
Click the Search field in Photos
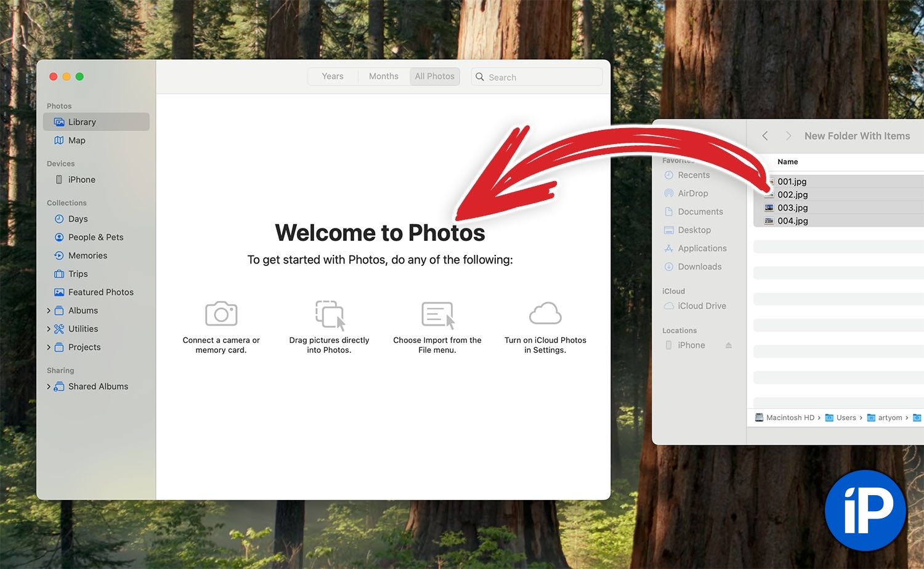pyautogui.click(x=537, y=77)
